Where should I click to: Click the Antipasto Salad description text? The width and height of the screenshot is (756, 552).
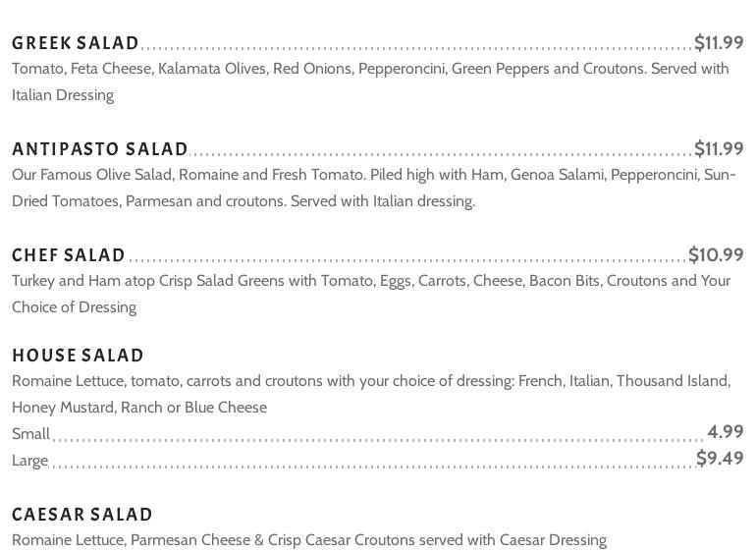373,188
